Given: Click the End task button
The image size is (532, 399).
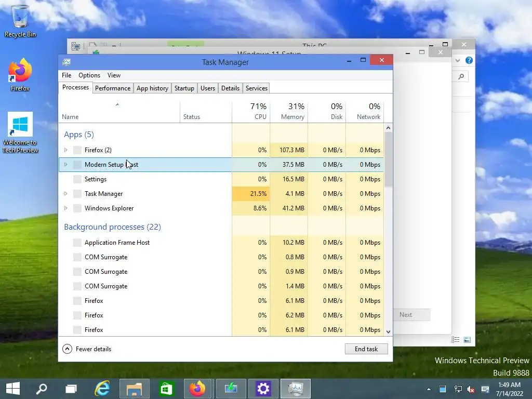Looking at the screenshot, I should [366, 349].
